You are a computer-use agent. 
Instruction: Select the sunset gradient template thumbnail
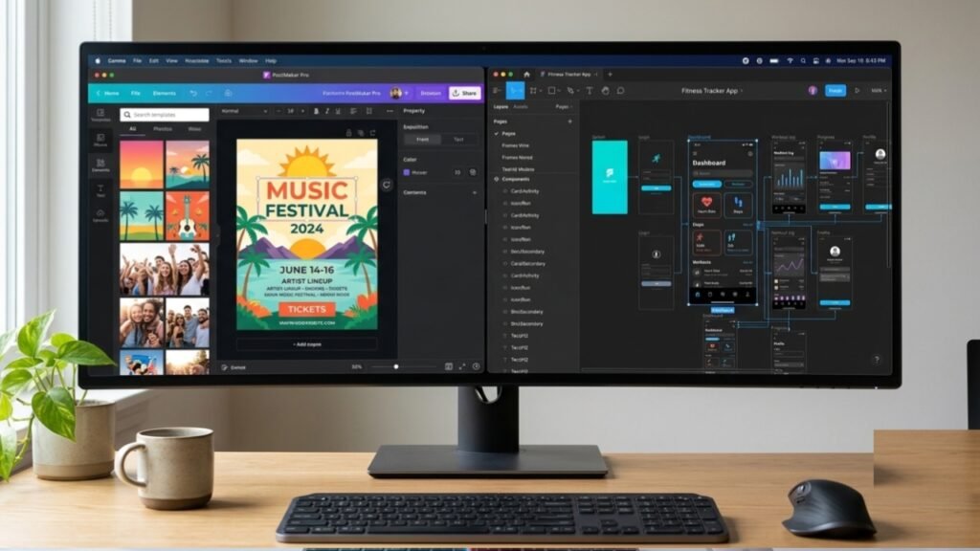142,165
